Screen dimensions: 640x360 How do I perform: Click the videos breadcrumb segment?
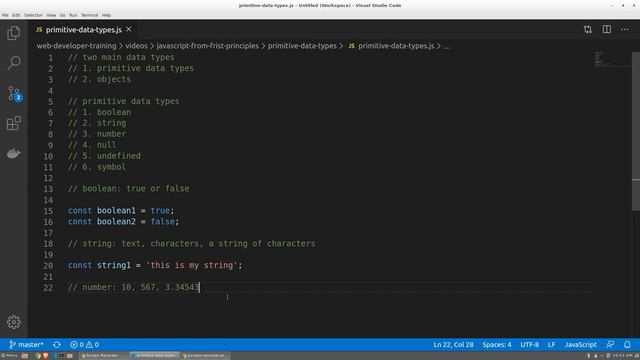(136, 46)
